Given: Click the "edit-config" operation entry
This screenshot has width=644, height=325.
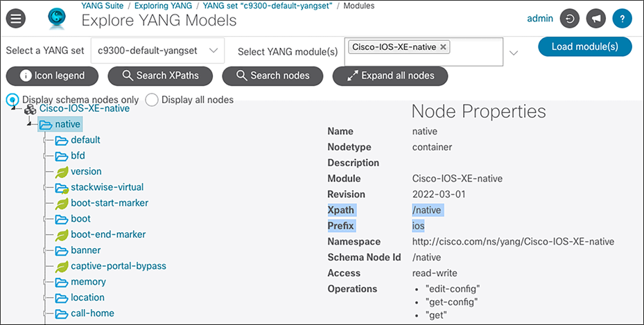Looking at the screenshot, I should (x=453, y=289).
